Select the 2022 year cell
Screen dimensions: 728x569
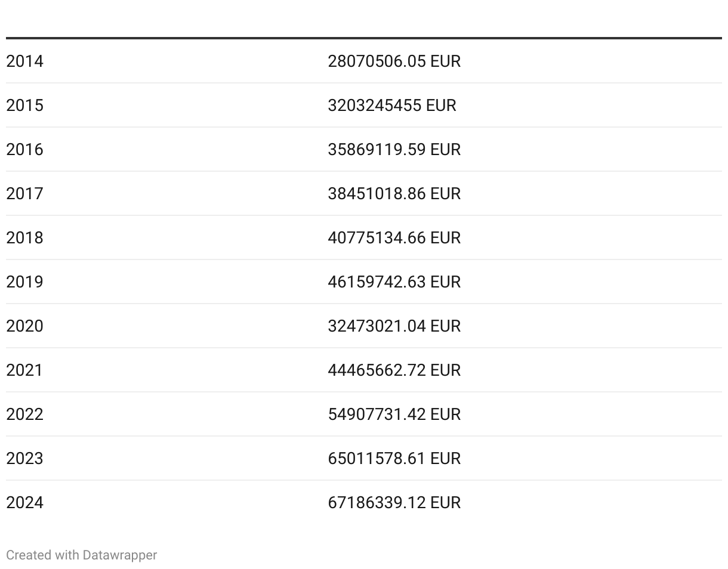point(25,415)
